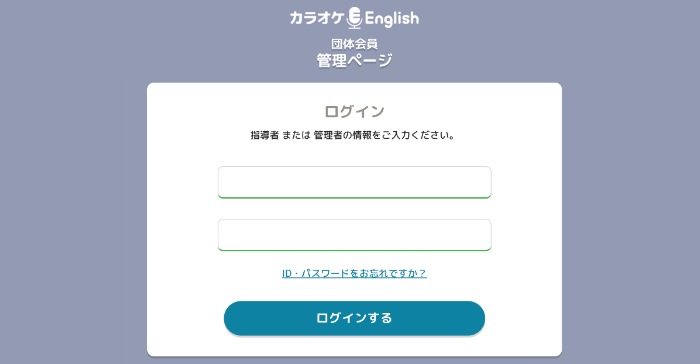Open the ID・パスワードをお忘れですか？ link
Image resolution: width=700 pixels, height=364 pixels.
click(x=354, y=273)
